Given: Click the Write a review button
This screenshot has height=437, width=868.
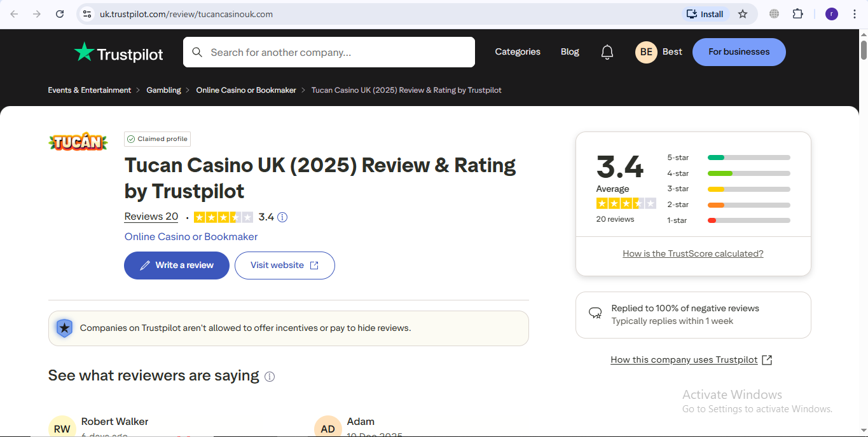Looking at the screenshot, I should coord(177,266).
